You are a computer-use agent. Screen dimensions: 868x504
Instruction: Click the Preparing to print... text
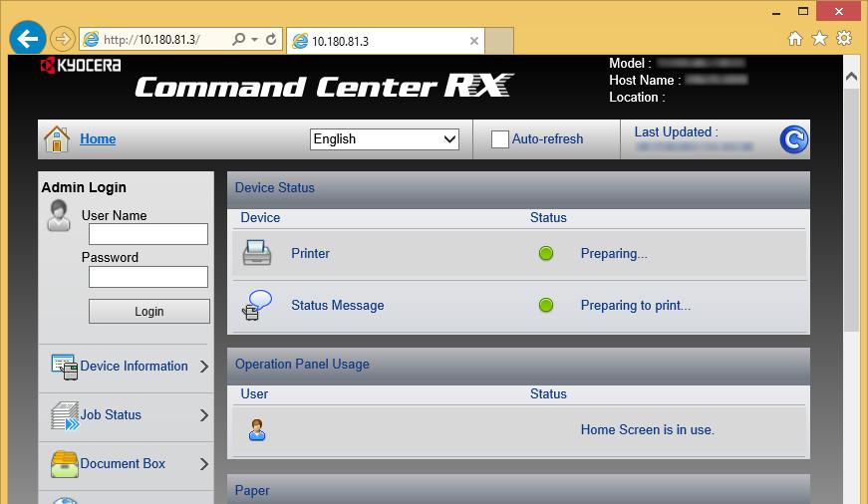[x=636, y=306]
